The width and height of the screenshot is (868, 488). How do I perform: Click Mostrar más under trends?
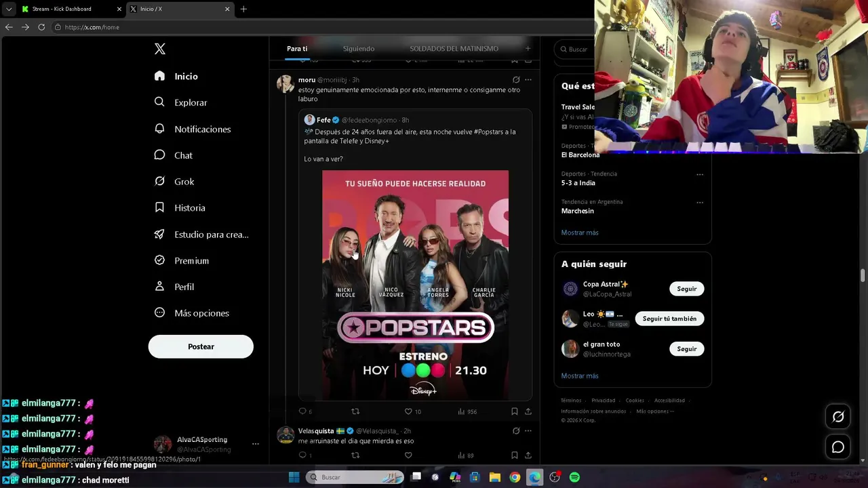click(x=580, y=232)
